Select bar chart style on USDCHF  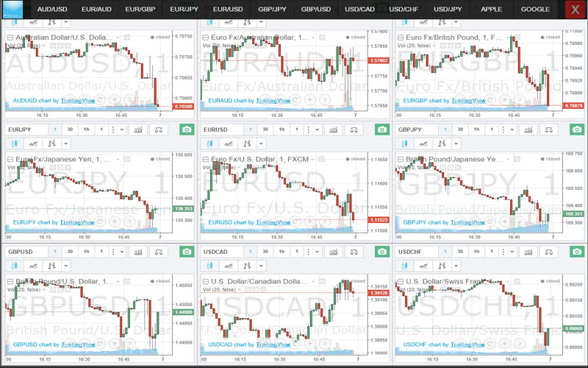tap(443, 266)
